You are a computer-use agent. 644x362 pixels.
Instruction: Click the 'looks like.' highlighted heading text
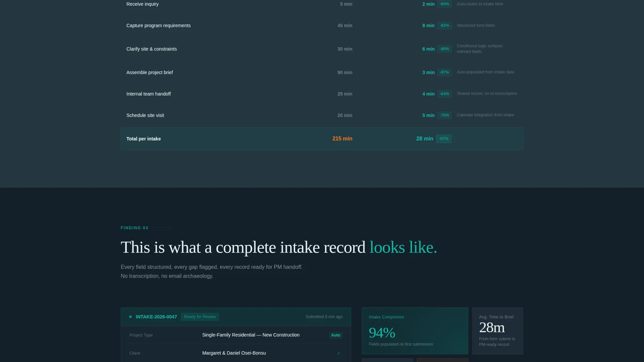click(403, 247)
